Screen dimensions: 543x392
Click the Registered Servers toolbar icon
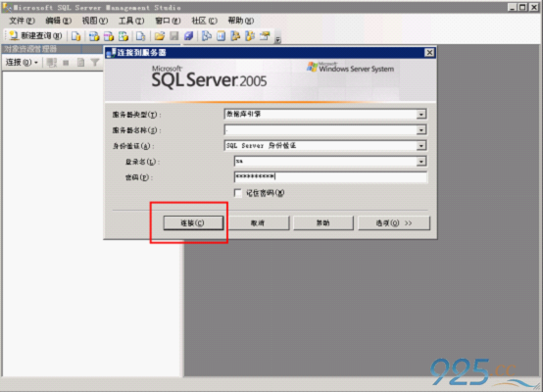[x=207, y=35]
